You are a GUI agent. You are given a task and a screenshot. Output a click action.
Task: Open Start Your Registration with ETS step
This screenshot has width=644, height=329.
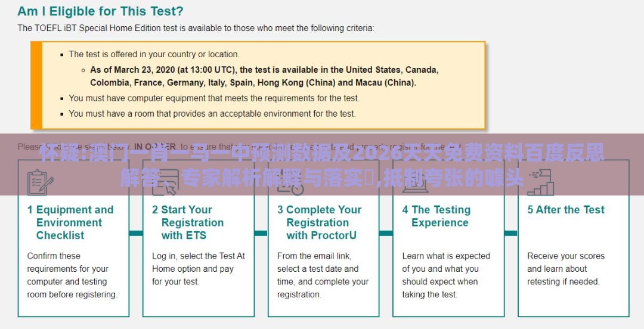tap(188, 222)
